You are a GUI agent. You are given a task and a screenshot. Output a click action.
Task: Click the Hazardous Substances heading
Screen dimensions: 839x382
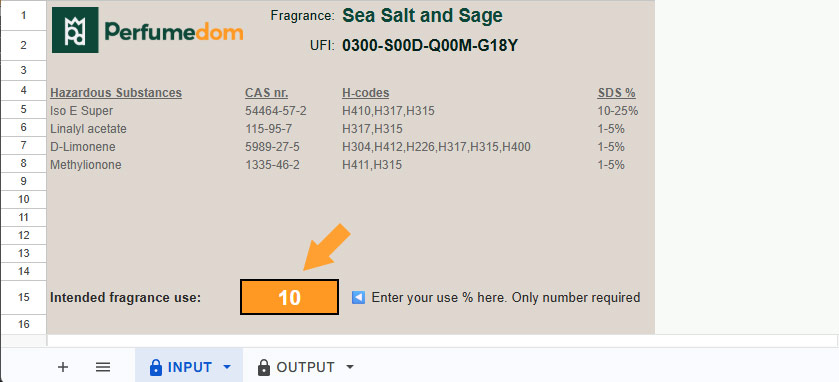(116, 93)
